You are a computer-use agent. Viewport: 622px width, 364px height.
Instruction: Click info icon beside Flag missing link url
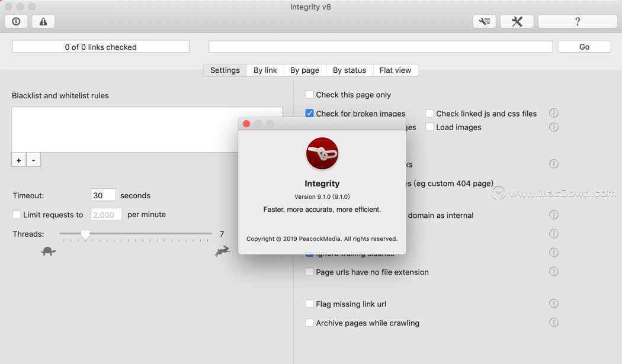click(553, 303)
